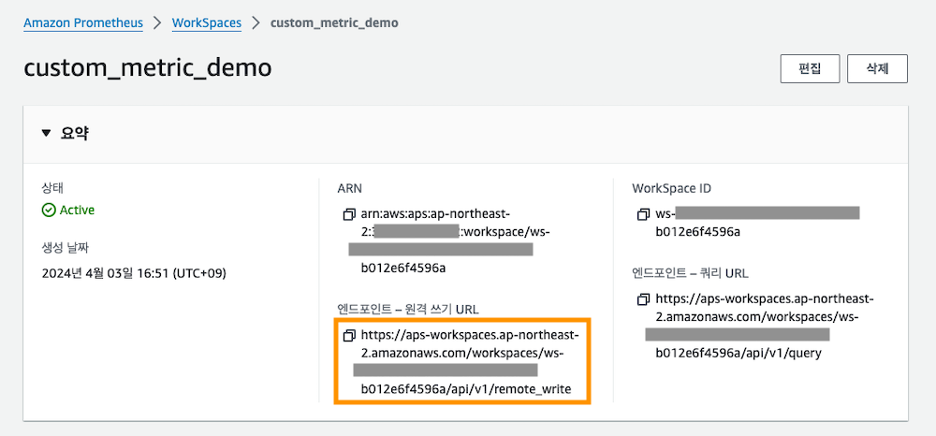Open the Amazon Prometheus breadcrumb link
Viewport: 936px width, 436px height.
(83, 23)
